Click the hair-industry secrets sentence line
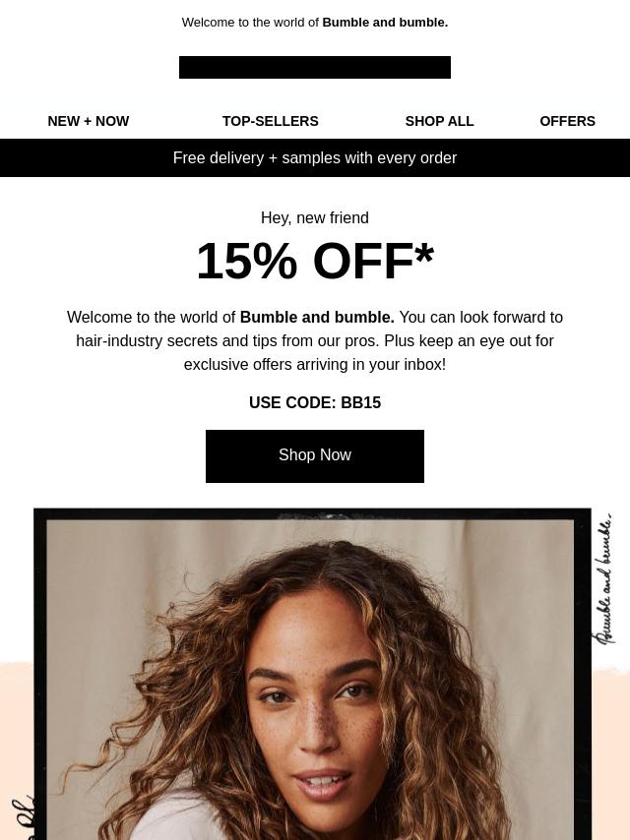Viewport: 630px width, 840px height. coord(315,340)
